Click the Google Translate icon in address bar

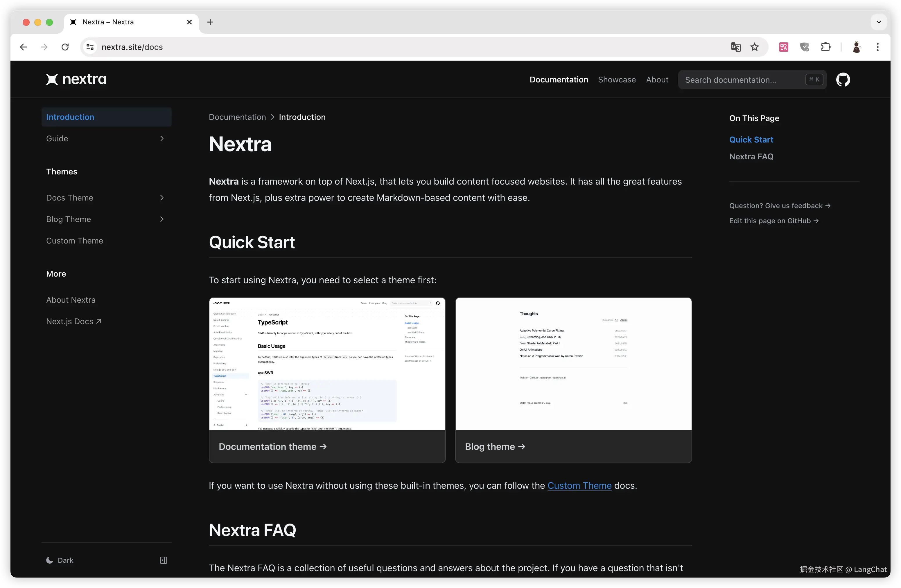point(735,47)
